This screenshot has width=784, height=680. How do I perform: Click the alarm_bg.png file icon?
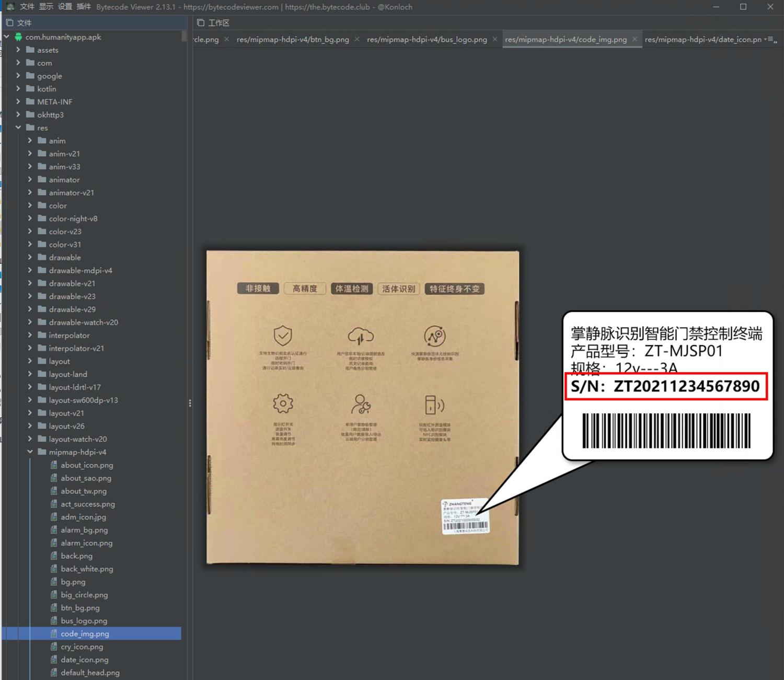54,530
